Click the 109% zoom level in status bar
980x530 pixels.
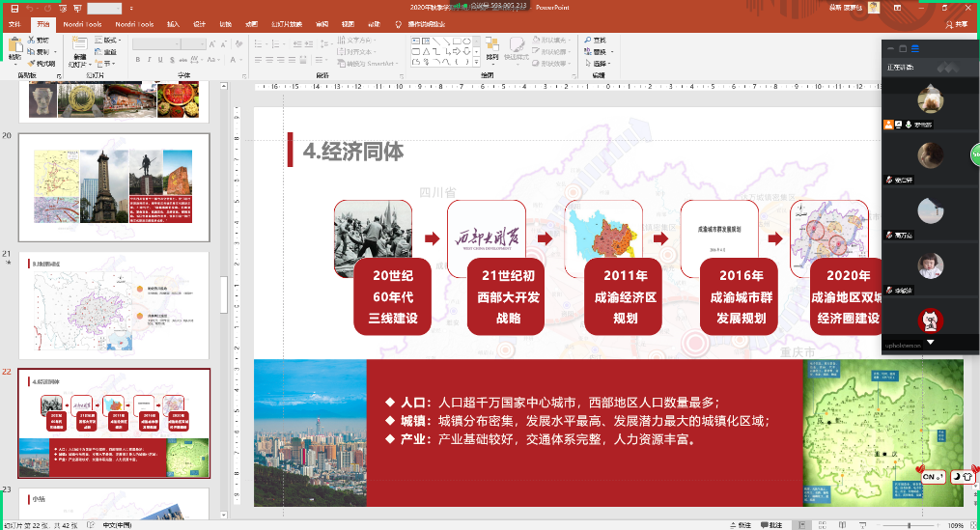pos(956,525)
